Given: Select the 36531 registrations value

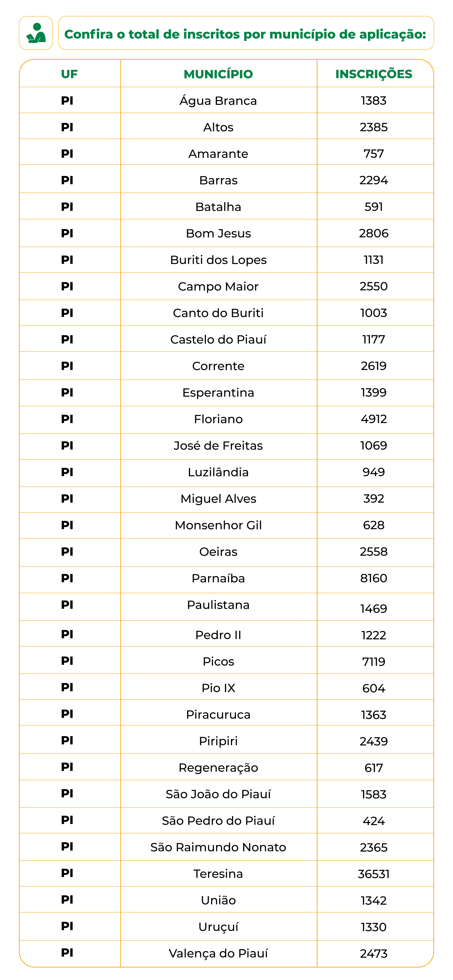Looking at the screenshot, I should 373,874.
